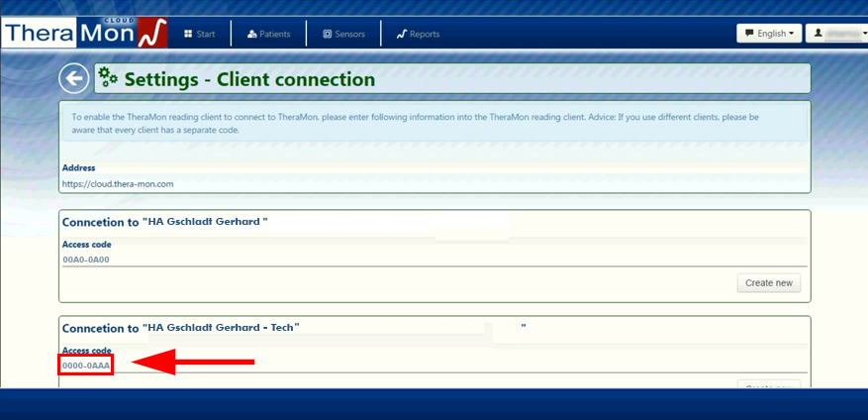Click the Settings - Client connection heading
This screenshot has height=420, width=868.
[x=249, y=79]
